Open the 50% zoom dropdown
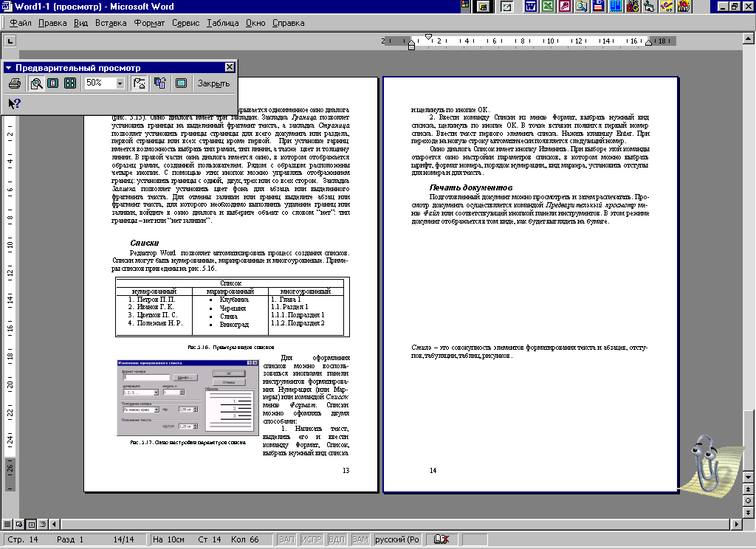Viewport: 756px width, 549px height. [120, 83]
